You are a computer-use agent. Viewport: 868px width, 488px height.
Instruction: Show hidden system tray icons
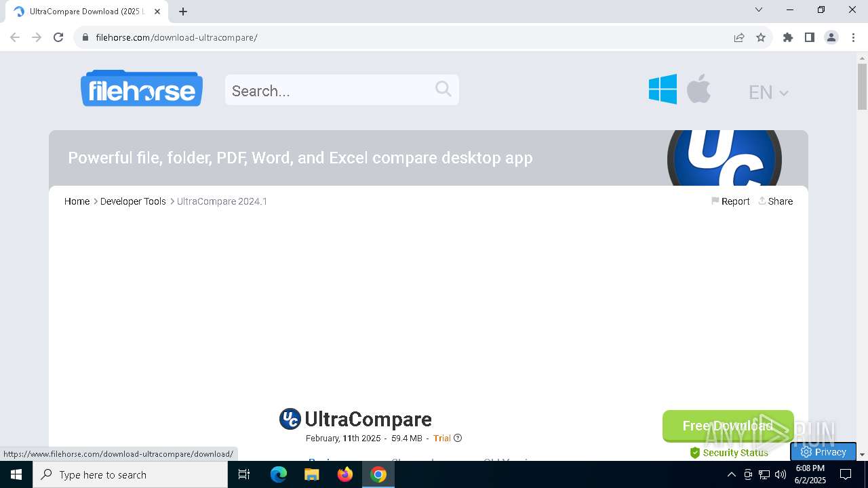(731, 474)
